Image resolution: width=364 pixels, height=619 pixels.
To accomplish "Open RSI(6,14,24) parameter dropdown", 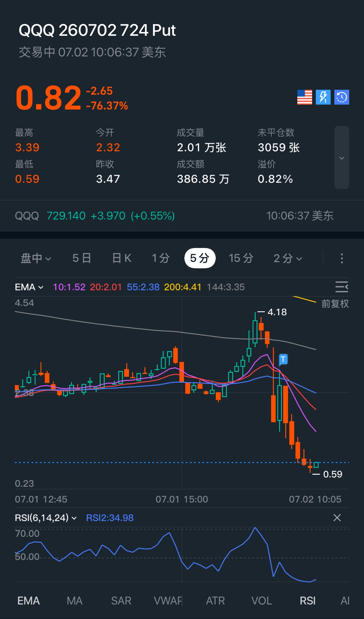I will pos(46,517).
